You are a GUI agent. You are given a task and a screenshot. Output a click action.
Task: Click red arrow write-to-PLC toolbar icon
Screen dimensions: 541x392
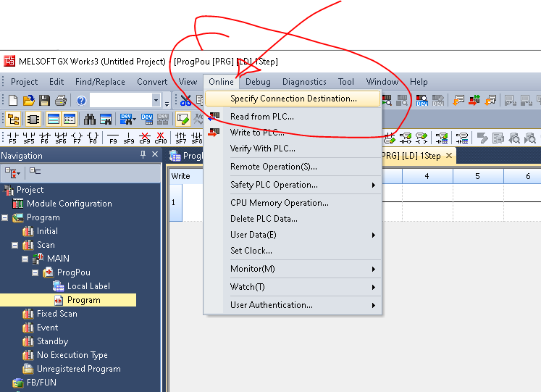[x=474, y=101]
